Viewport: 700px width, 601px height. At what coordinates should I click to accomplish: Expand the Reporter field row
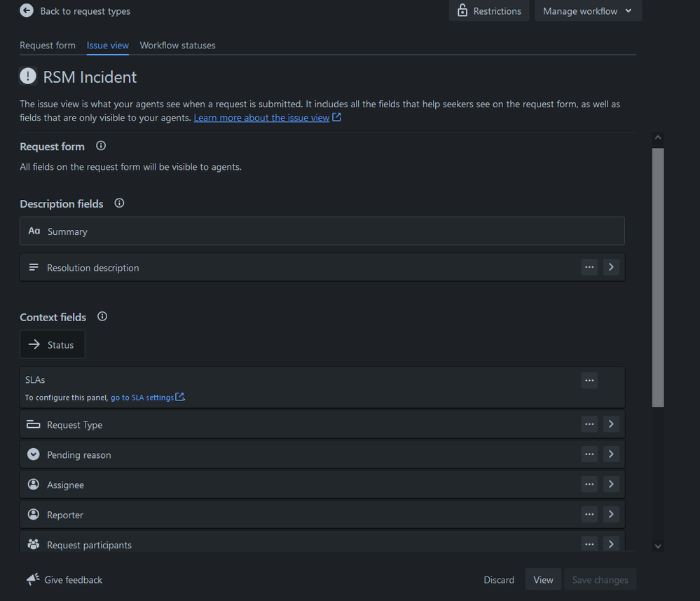pyautogui.click(x=611, y=515)
